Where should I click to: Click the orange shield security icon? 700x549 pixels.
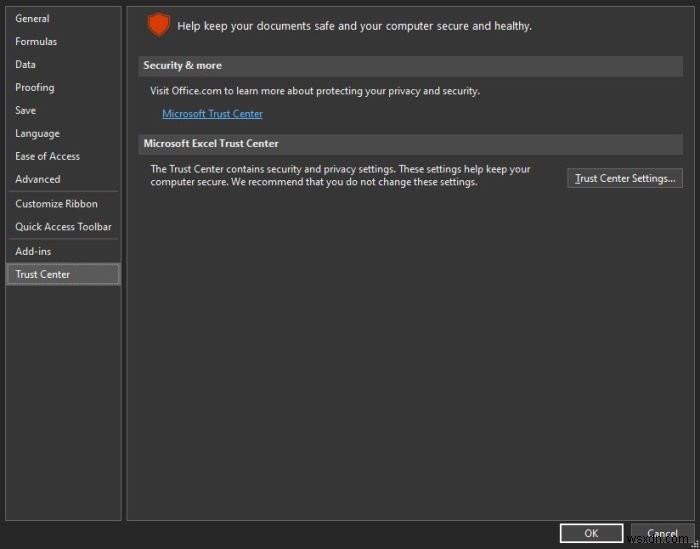tap(158, 25)
